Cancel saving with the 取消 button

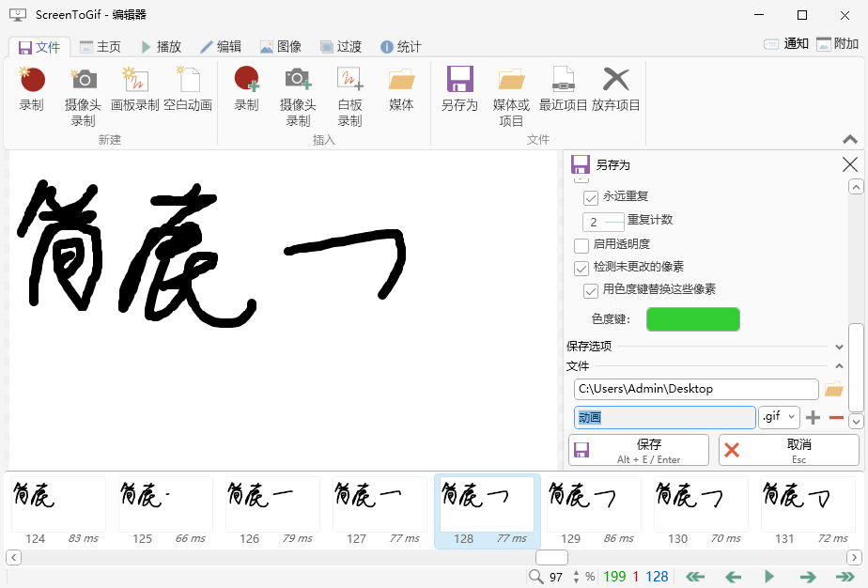pos(789,450)
